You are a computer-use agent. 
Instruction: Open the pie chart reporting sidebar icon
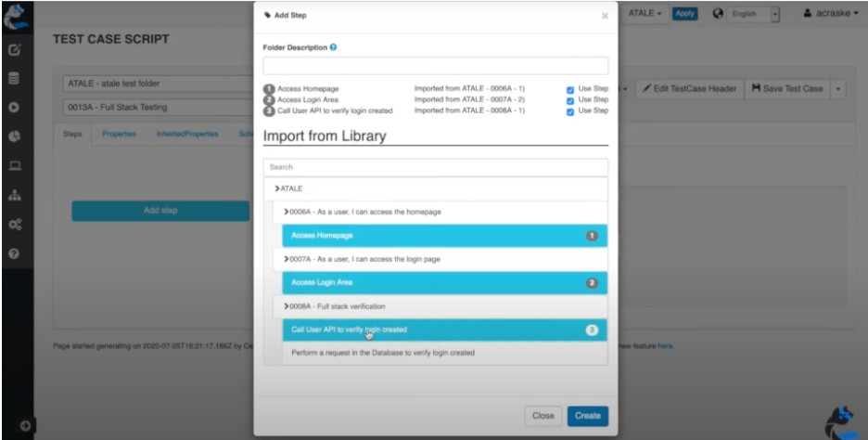click(15, 136)
